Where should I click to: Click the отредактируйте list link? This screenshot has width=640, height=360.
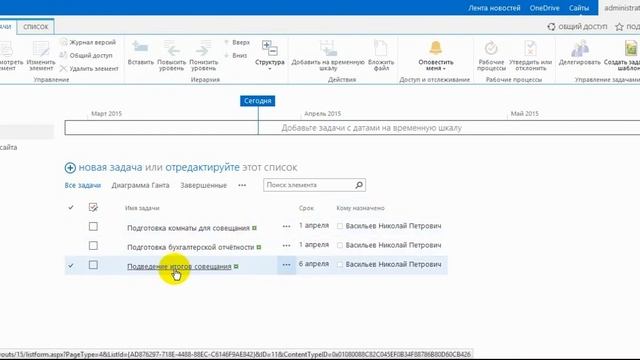click(202, 167)
